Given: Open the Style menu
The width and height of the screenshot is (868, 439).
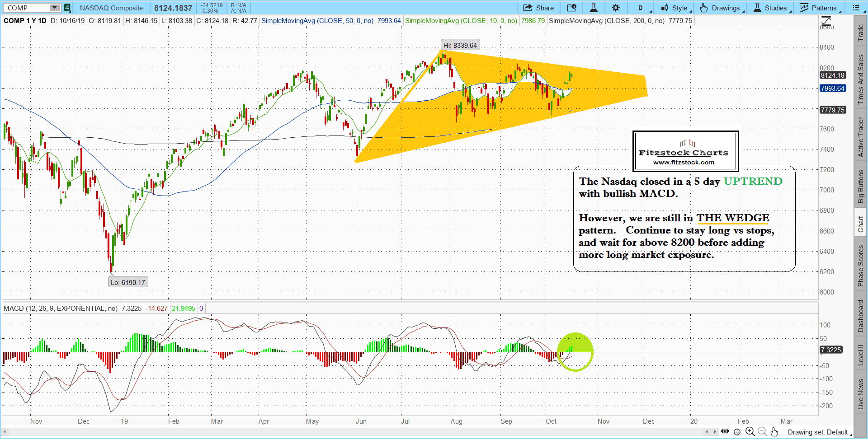Looking at the screenshot, I should (675, 8).
